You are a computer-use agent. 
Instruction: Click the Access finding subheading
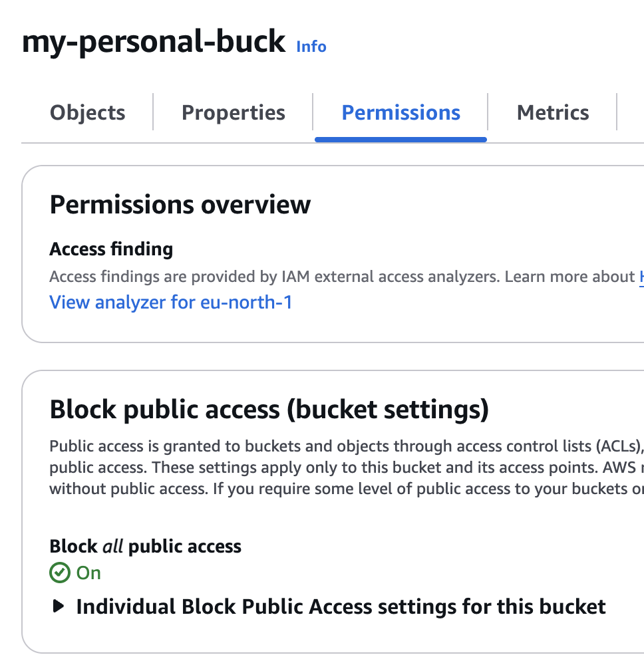click(111, 249)
